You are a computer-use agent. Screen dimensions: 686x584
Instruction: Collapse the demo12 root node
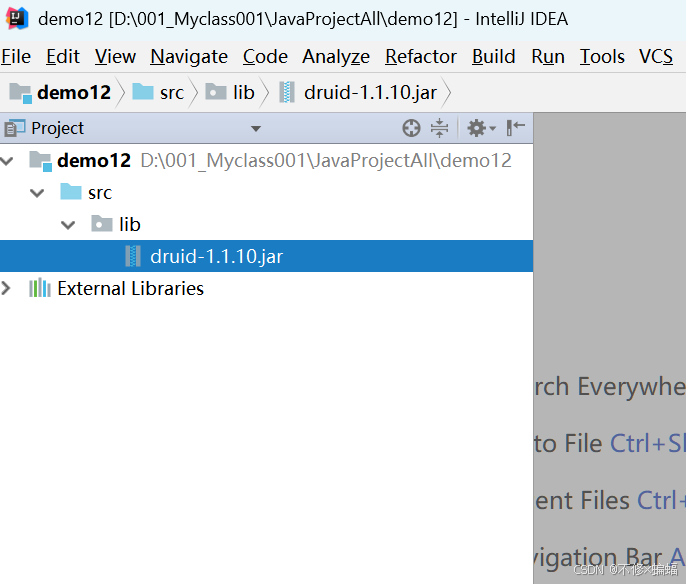[7, 161]
